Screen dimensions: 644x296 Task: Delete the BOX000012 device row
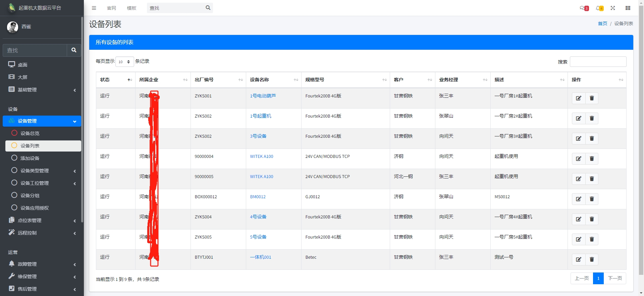(592, 199)
